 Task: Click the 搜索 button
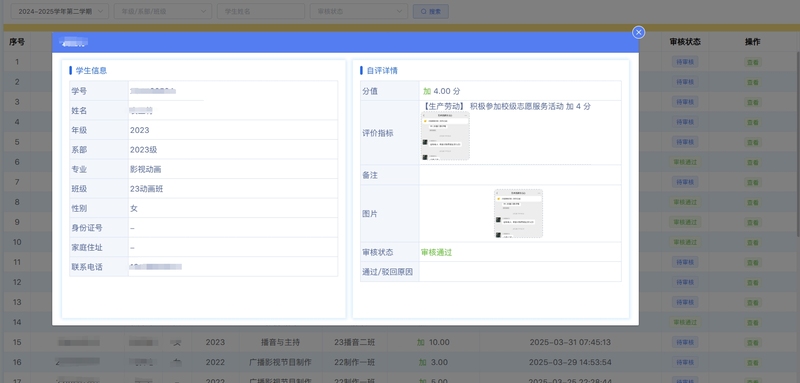(x=431, y=11)
